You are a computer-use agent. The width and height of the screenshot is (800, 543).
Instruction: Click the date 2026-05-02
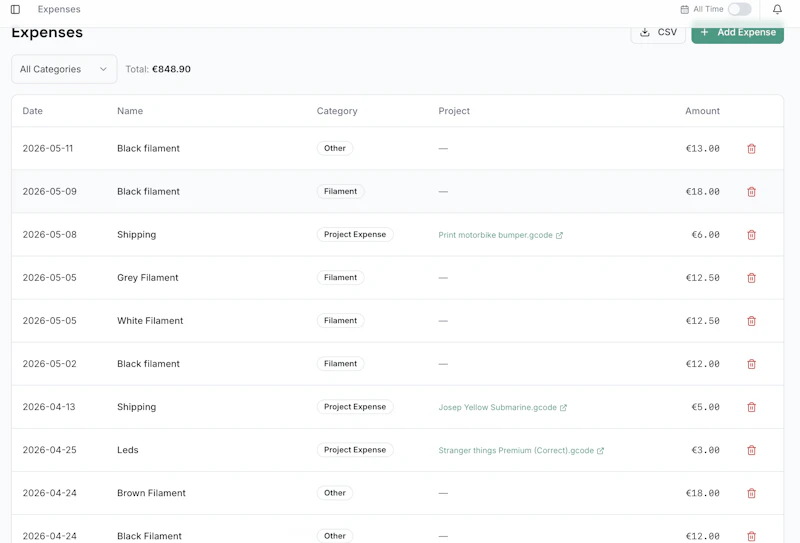tap(49, 364)
